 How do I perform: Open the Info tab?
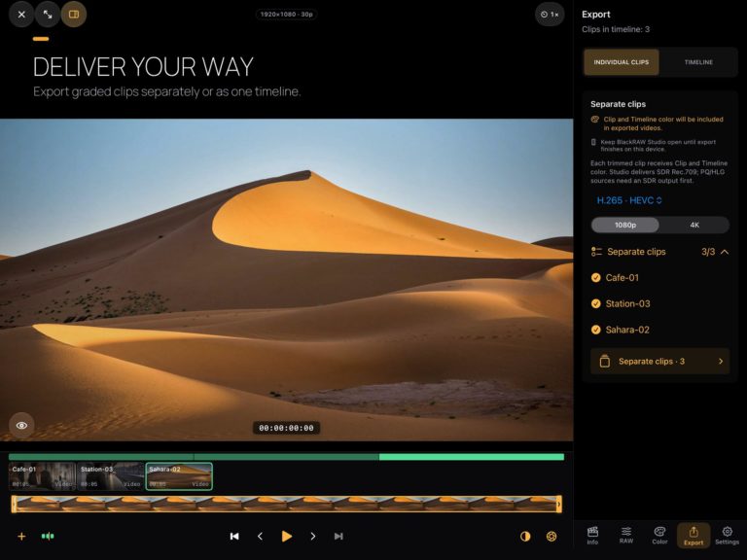(592, 536)
